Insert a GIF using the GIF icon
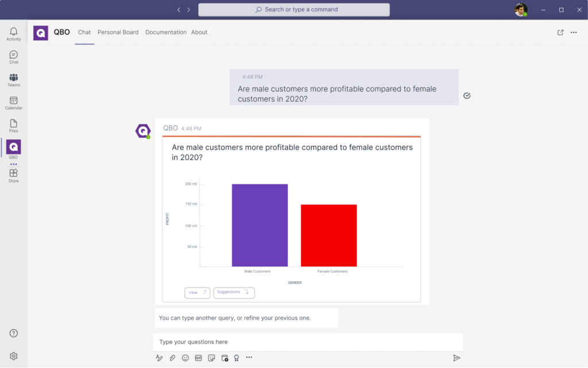The height and width of the screenshot is (368, 588). pos(199,358)
